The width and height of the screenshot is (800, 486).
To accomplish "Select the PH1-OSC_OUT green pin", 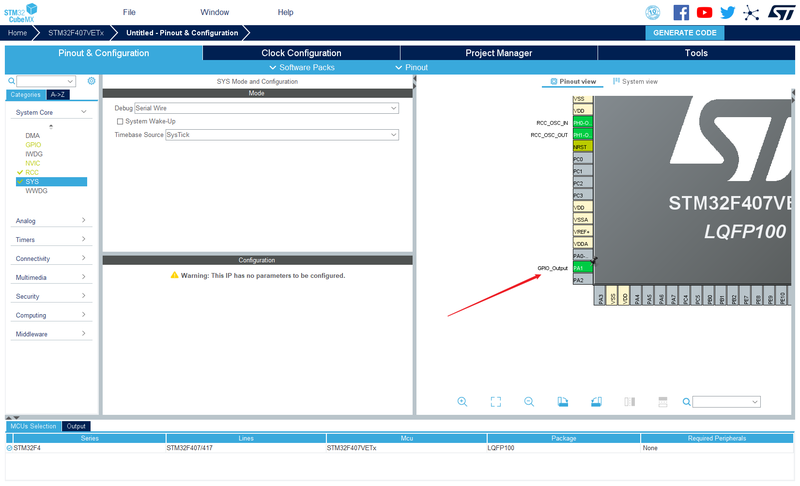I will click(583, 135).
